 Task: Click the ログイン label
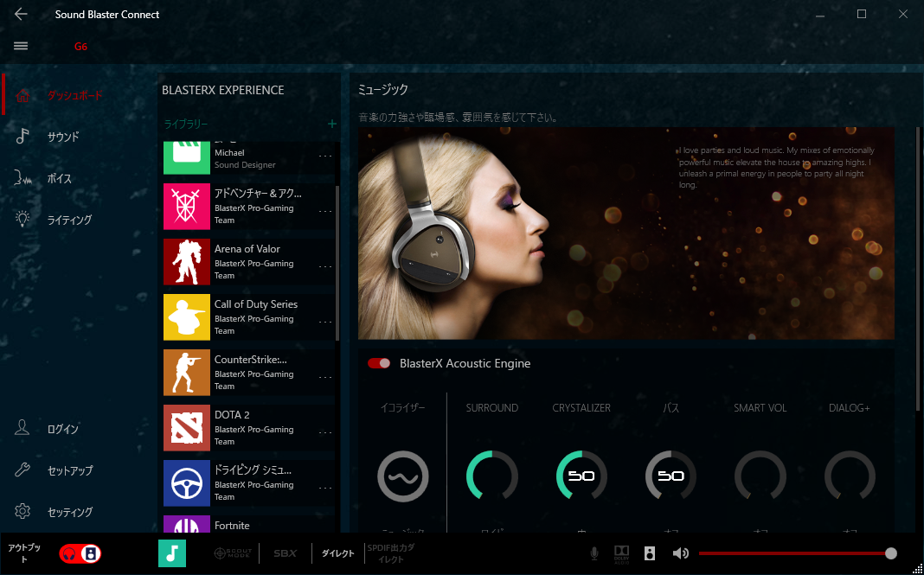63,429
